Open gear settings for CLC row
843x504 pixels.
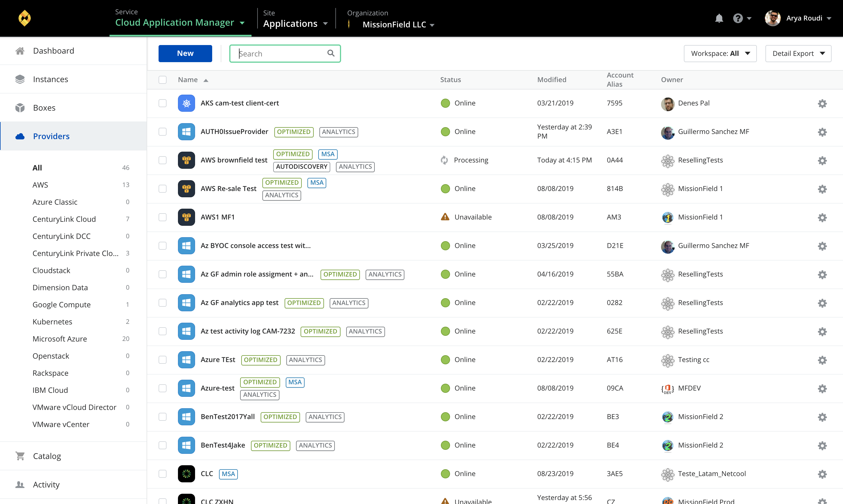pyautogui.click(x=822, y=474)
